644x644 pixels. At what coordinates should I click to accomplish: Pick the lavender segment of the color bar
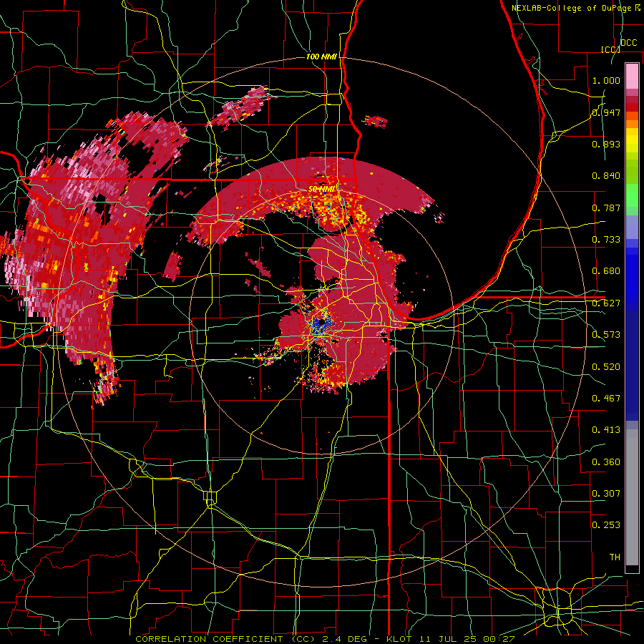click(632, 227)
